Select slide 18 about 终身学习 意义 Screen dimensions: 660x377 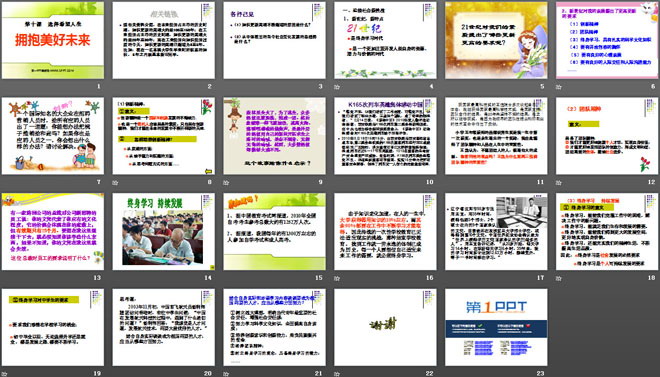point(607,231)
